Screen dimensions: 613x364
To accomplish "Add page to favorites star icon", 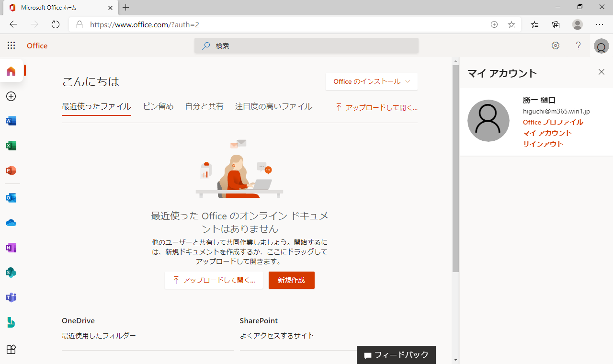I will 511,24.
